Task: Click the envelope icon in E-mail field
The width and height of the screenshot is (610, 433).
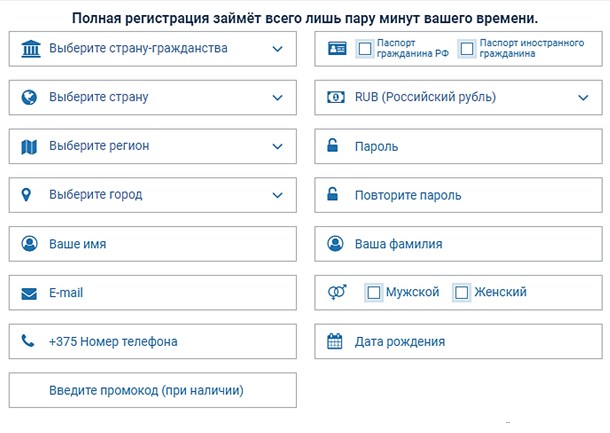Action: pos(29,293)
